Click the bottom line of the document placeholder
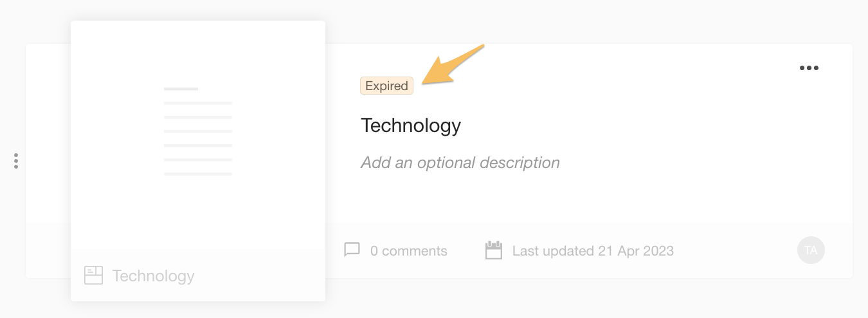This screenshot has width=868, height=318. point(197,174)
